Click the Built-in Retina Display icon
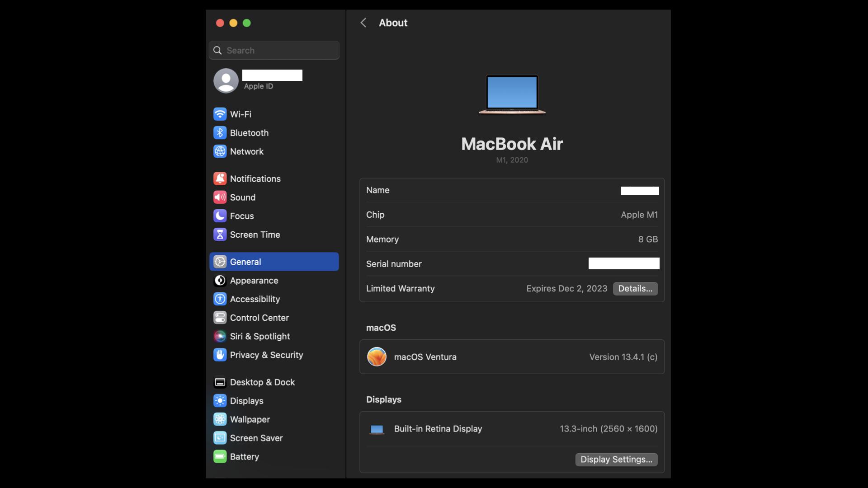868x488 pixels. click(x=377, y=429)
